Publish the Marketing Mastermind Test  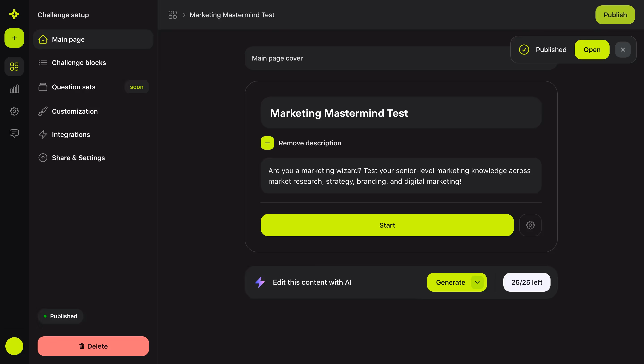coord(615,15)
